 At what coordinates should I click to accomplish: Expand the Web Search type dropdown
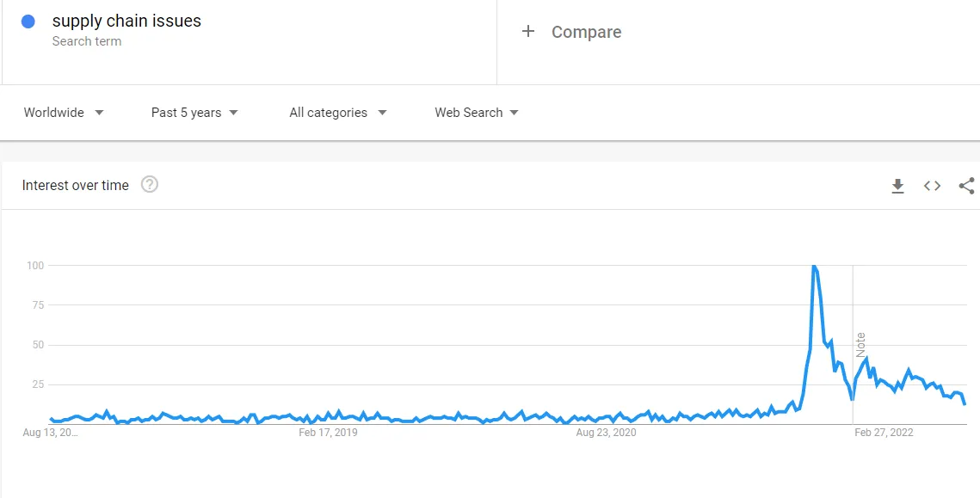pos(477,113)
